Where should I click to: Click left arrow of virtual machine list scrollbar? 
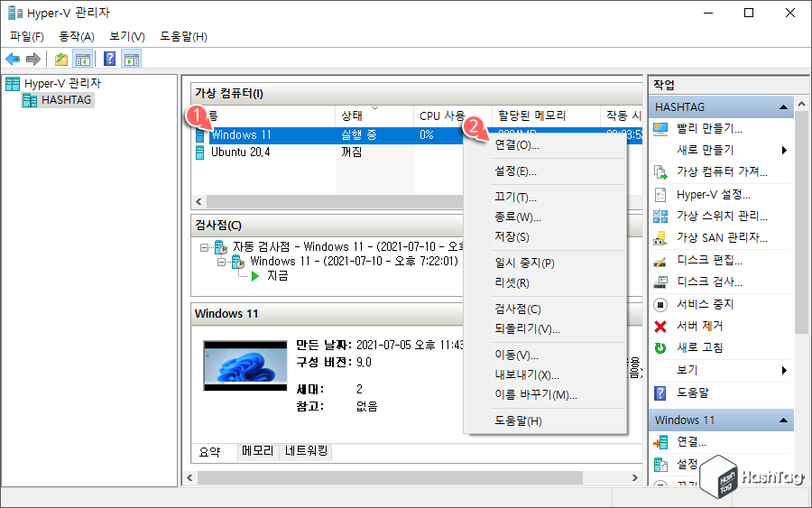tap(198, 201)
